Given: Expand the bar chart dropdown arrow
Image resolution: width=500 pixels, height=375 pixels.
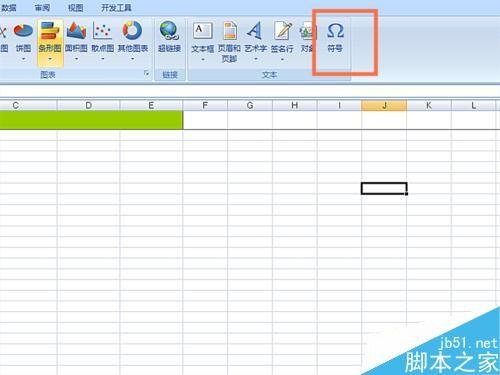Looking at the screenshot, I should tap(50, 59).
